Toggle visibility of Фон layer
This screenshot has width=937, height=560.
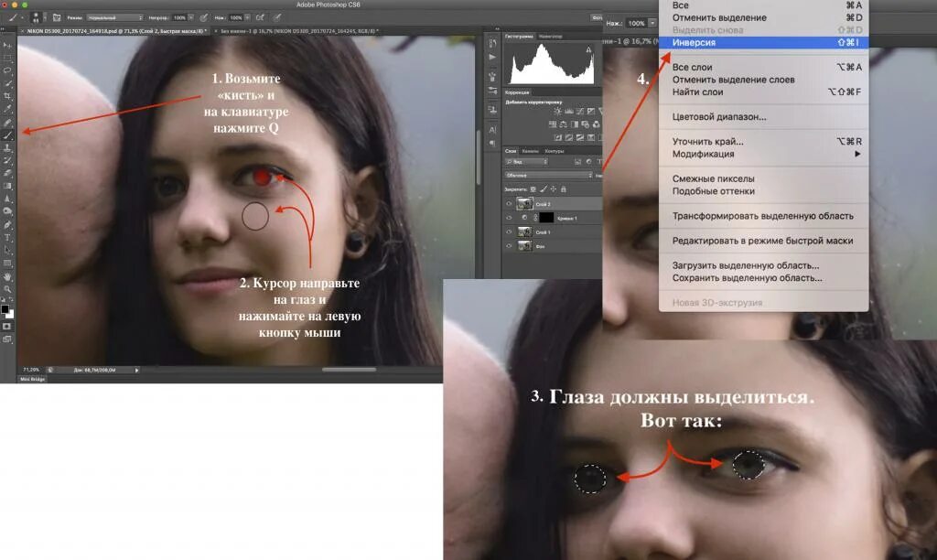point(509,245)
